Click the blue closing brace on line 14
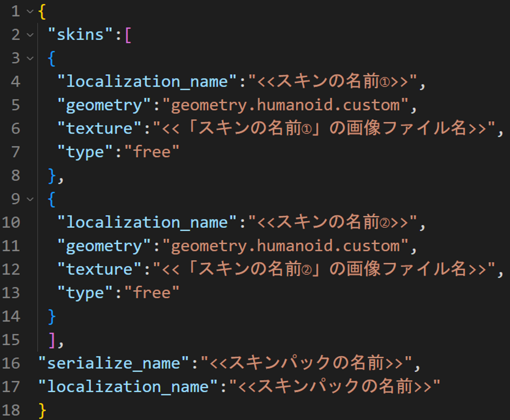510x420 pixels. [x=52, y=316]
